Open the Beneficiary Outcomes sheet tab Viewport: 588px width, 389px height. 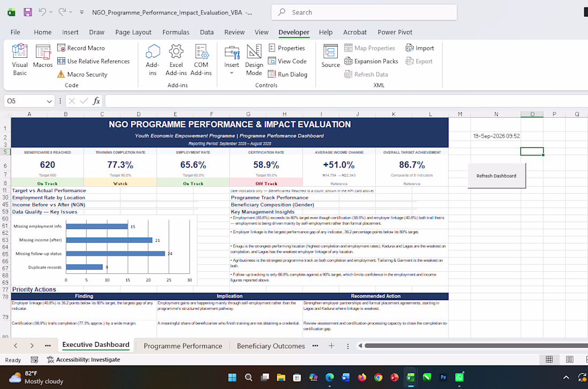click(271, 346)
